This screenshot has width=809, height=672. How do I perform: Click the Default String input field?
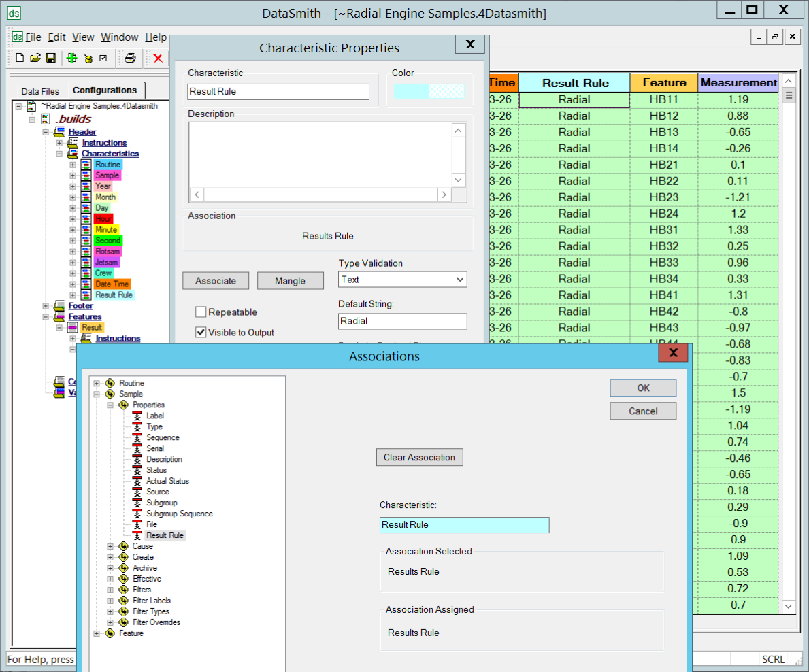point(402,321)
